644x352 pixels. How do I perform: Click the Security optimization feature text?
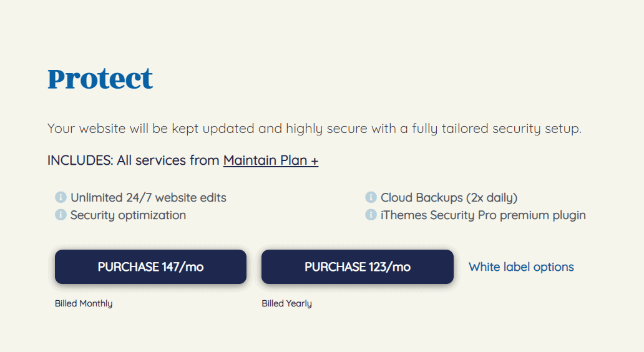tap(128, 215)
